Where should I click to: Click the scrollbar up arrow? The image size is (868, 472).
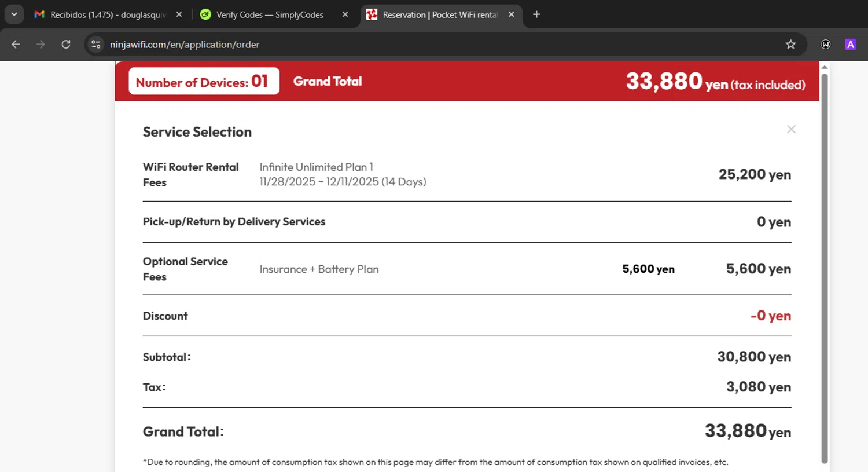click(825, 67)
